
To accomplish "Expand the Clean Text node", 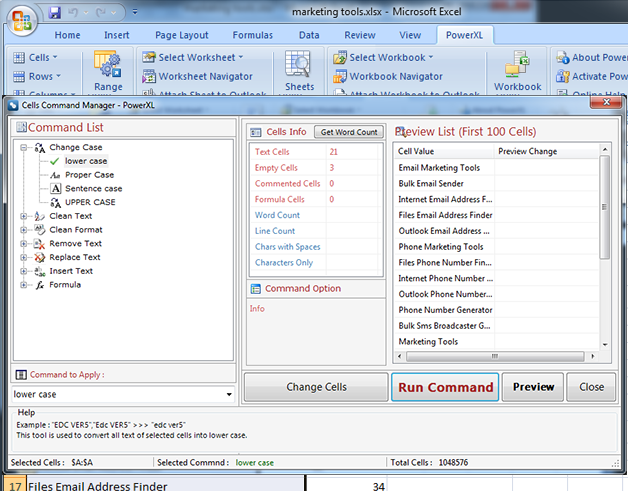I will pyautogui.click(x=24, y=216).
